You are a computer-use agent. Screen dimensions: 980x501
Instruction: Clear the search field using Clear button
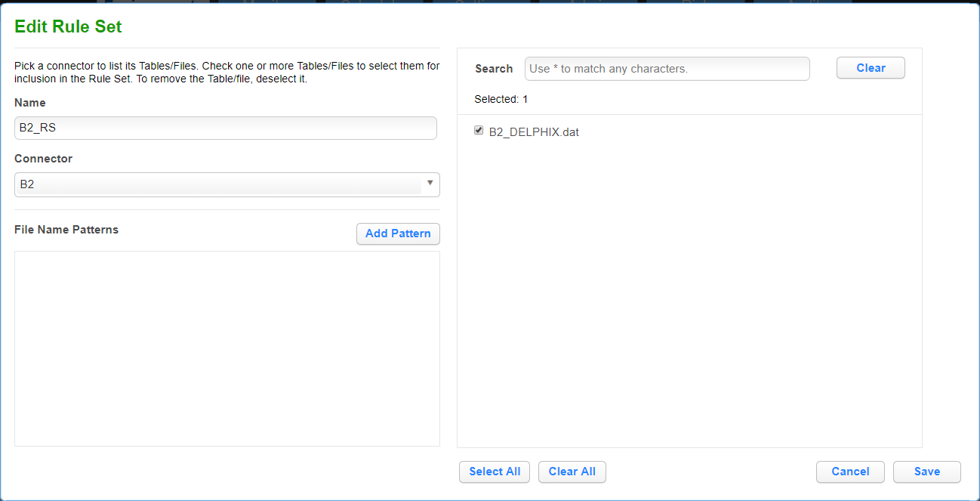(871, 67)
